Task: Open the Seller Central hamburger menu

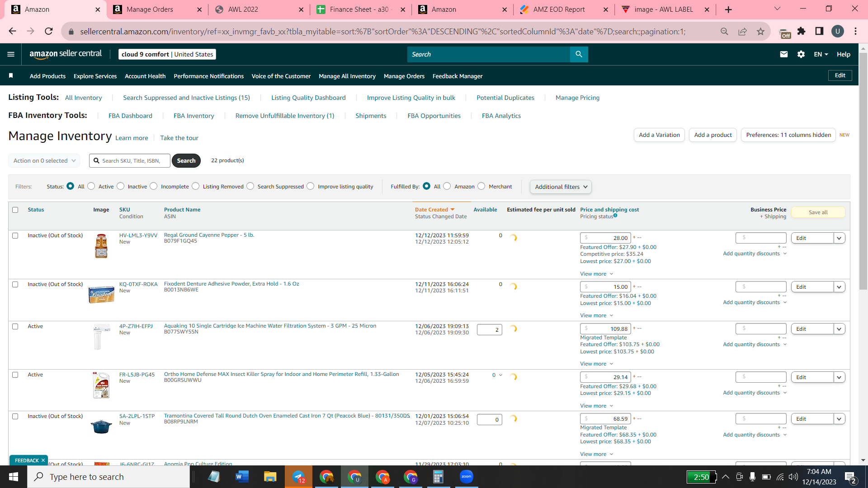Action: (x=11, y=54)
